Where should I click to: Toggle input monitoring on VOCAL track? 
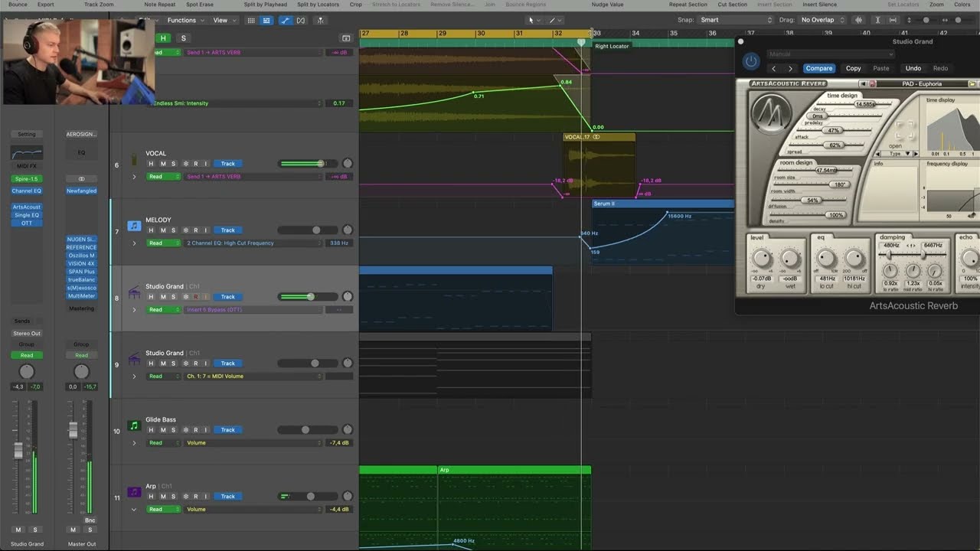[205, 164]
